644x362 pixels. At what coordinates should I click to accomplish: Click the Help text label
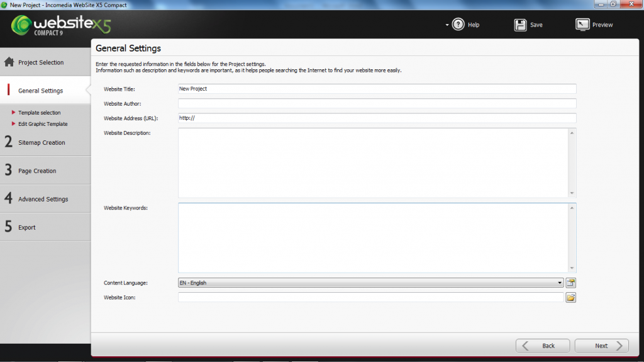click(474, 25)
